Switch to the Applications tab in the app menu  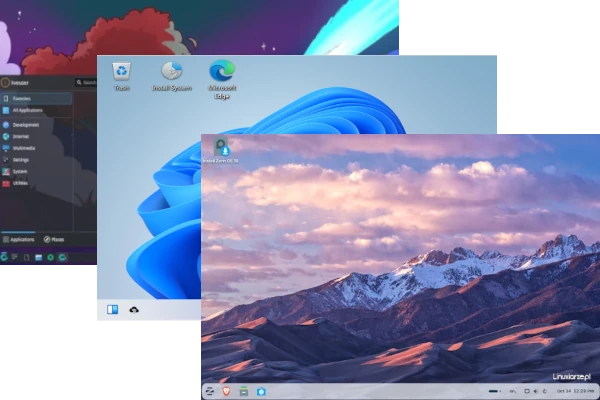pos(18,240)
